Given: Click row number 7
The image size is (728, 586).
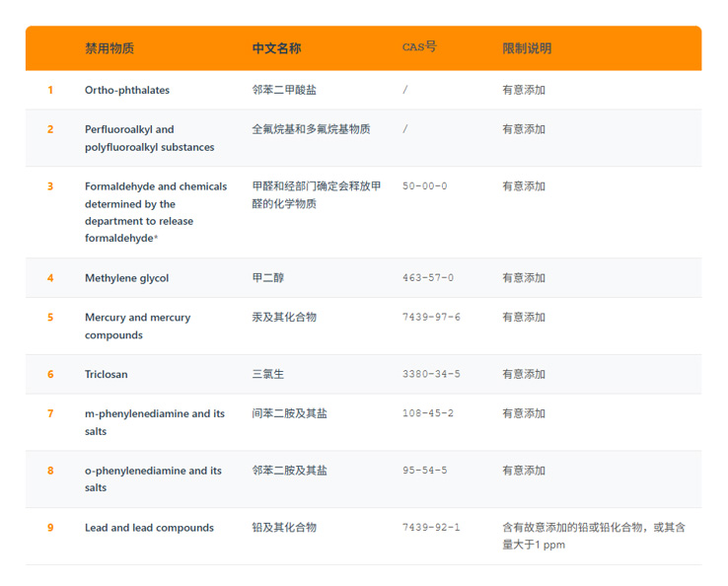Looking at the screenshot, I should [50, 413].
